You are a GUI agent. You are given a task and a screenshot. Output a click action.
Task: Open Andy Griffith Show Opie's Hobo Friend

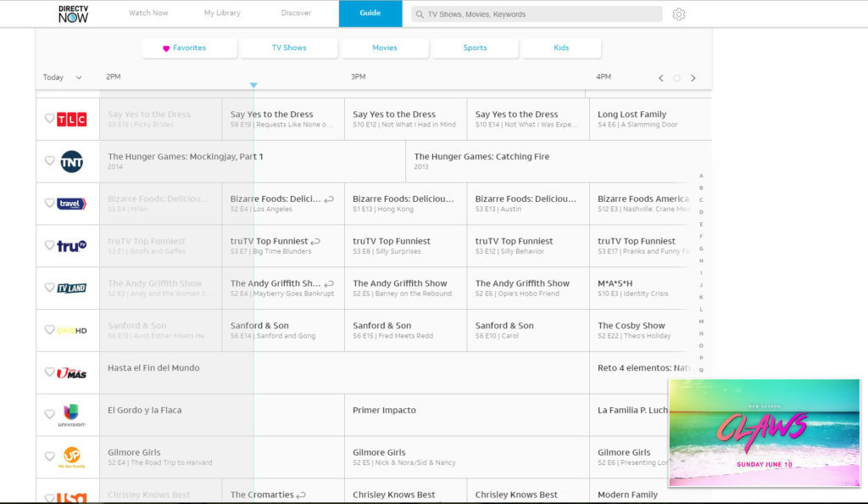tap(528, 288)
